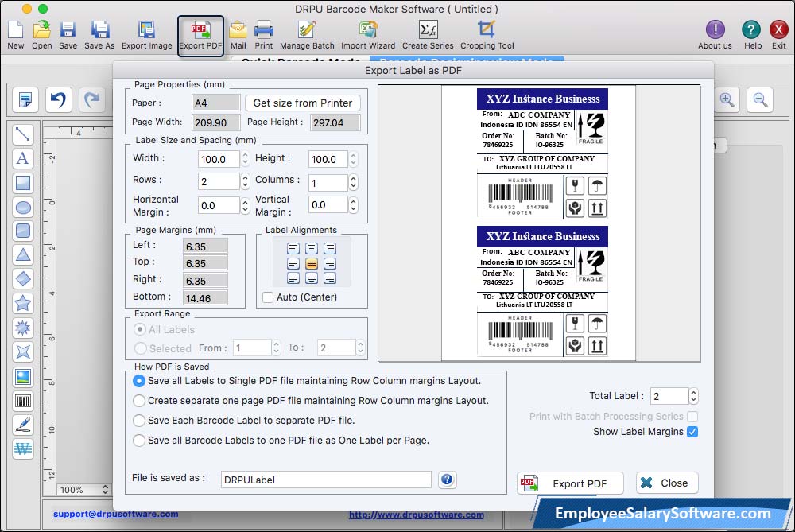Select the Signature pen tool
This screenshot has height=532, width=795.
pyautogui.click(x=23, y=425)
